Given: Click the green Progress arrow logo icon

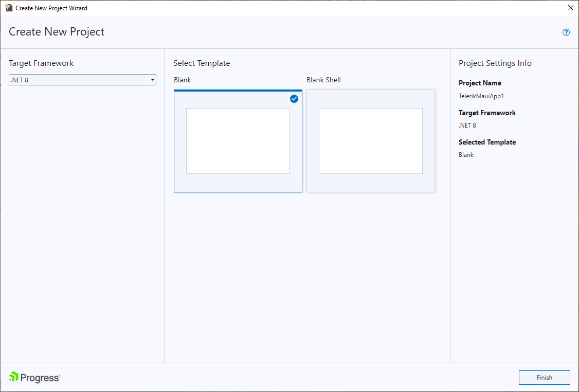Looking at the screenshot, I should coord(13,377).
